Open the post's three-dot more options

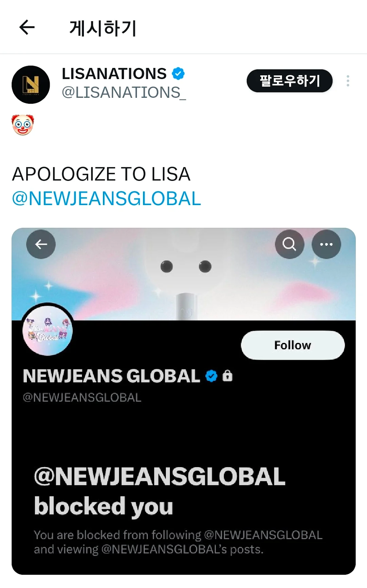pos(348,81)
